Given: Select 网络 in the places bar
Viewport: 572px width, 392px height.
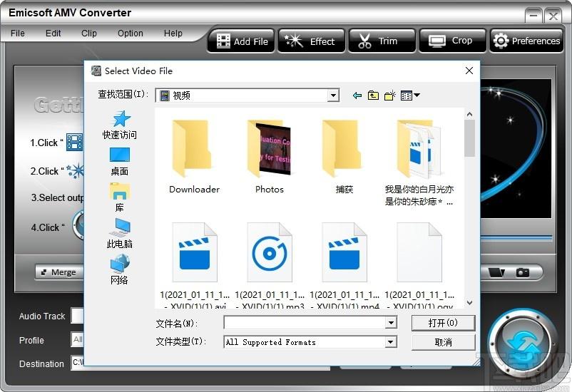Looking at the screenshot, I should tap(119, 269).
